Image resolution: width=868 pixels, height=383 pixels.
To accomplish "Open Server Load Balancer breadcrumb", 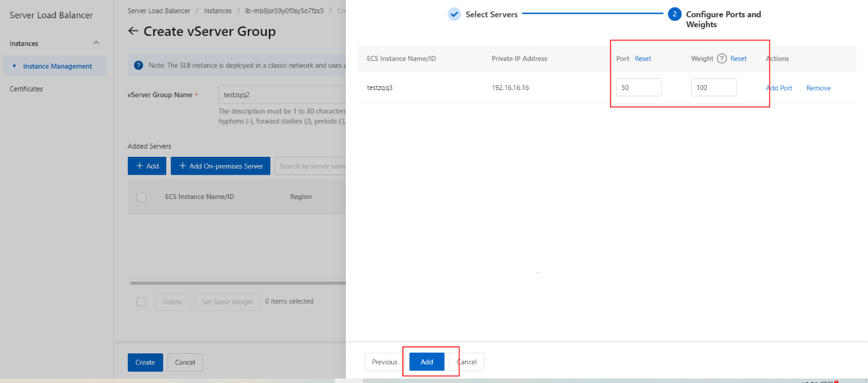I will [x=159, y=11].
